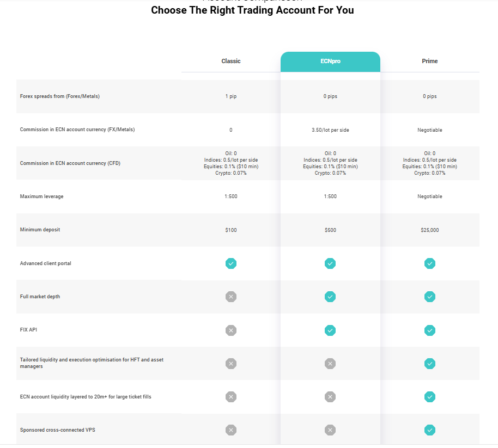The height and width of the screenshot is (448, 498).
Task: Click the Choose The Right Trading Account heading
Action: point(252,10)
